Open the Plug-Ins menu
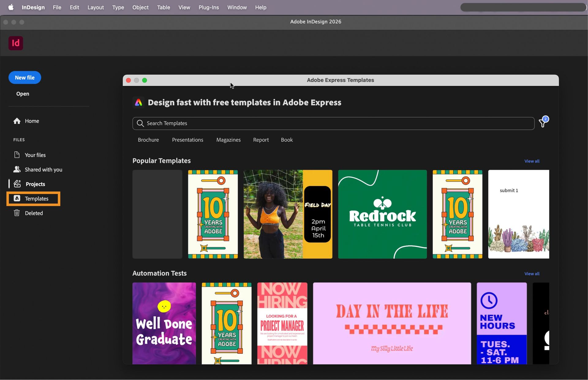The width and height of the screenshot is (588, 380). click(x=209, y=7)
